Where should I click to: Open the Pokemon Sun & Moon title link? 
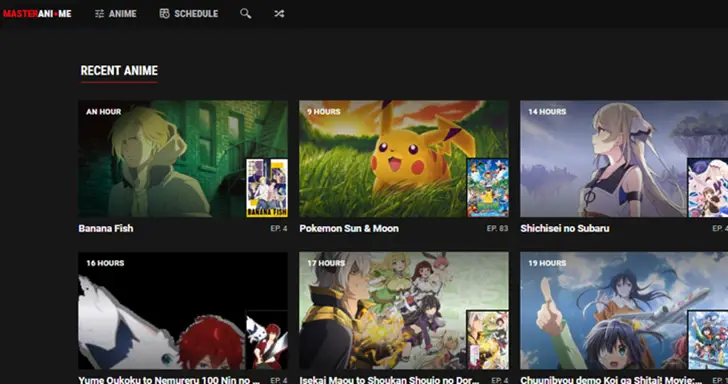tap(349, 228)
